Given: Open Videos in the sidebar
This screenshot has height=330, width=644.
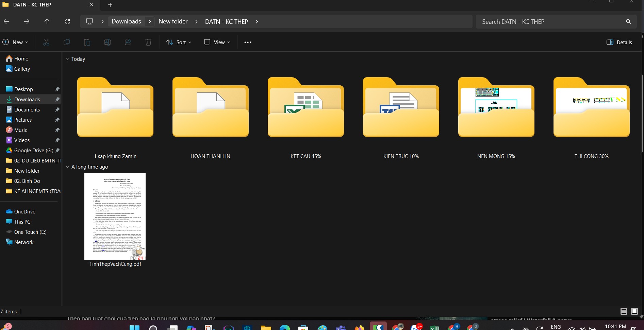Looking at the screenshot, I should coord(22,140).
